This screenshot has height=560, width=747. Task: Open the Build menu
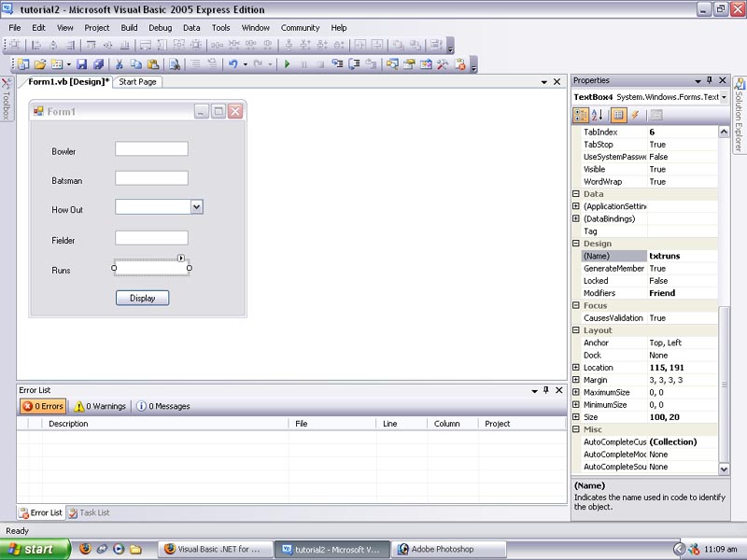pyautogui.click(x=129, y=28)
